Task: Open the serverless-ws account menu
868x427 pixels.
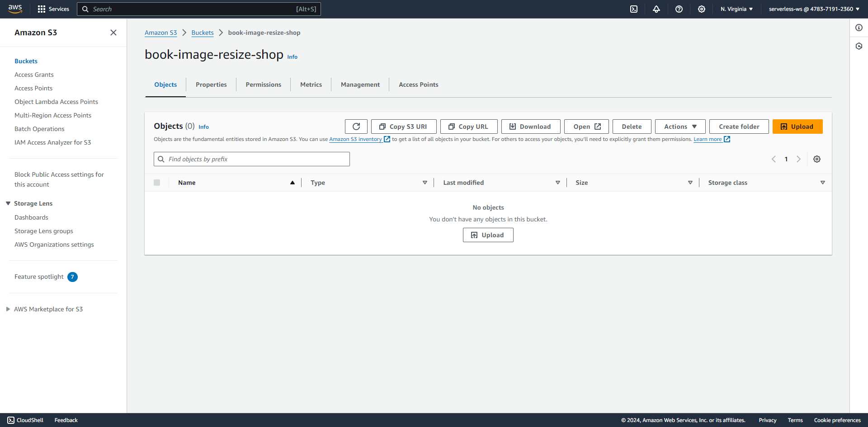Action: [x=814, y=9]
